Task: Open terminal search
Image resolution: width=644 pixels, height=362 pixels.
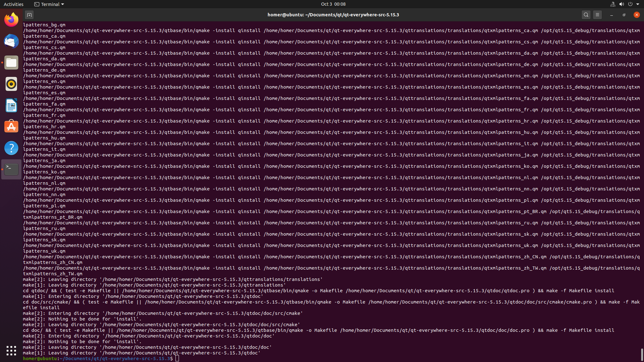Action: click(586, 15)
